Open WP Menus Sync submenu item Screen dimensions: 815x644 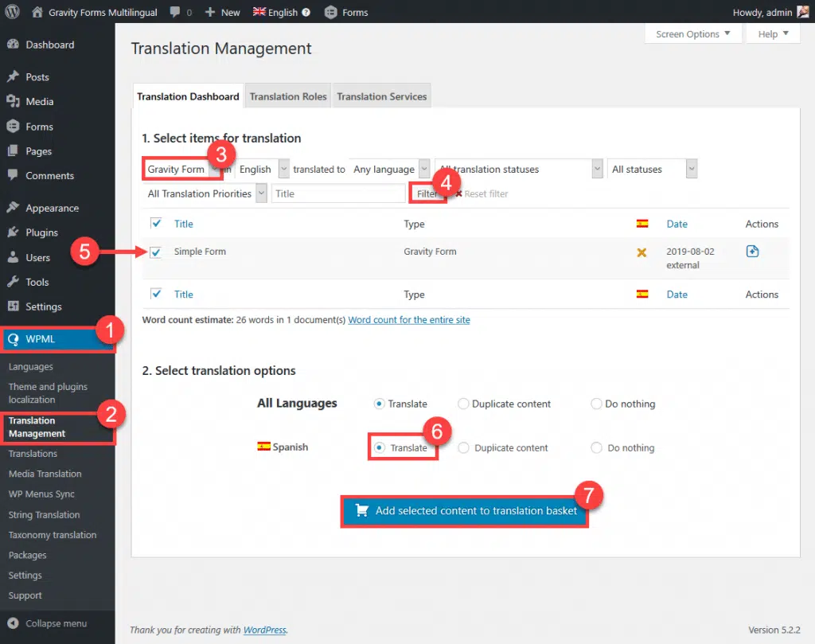(41, 494)
